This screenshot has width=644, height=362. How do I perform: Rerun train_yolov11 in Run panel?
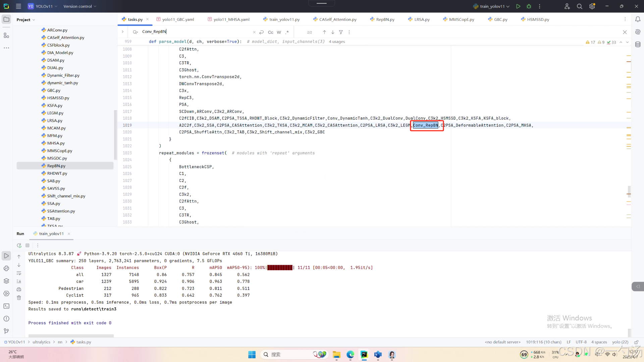click(x=19, y=245)
